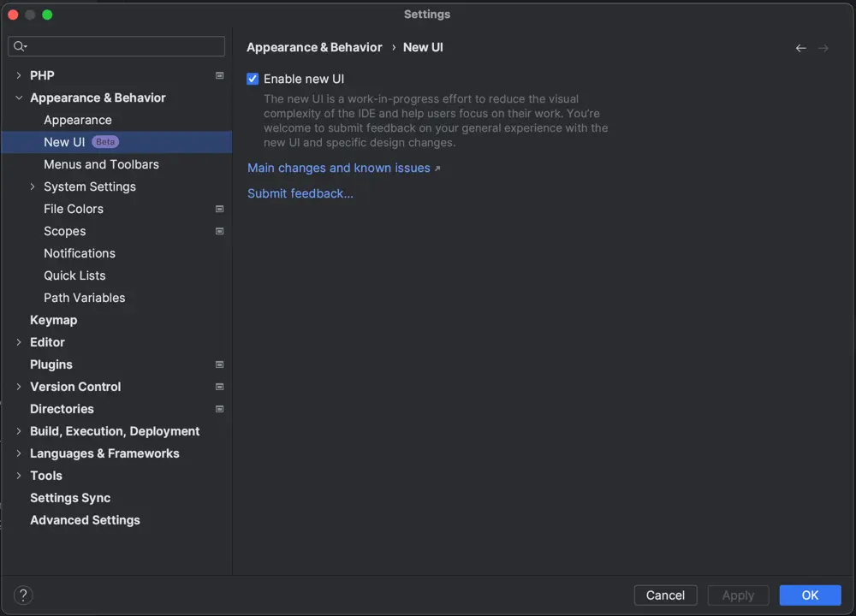Screen dimensions: 856x616
Task: Click the icon next to Scopes
Action: coord(219,231)
